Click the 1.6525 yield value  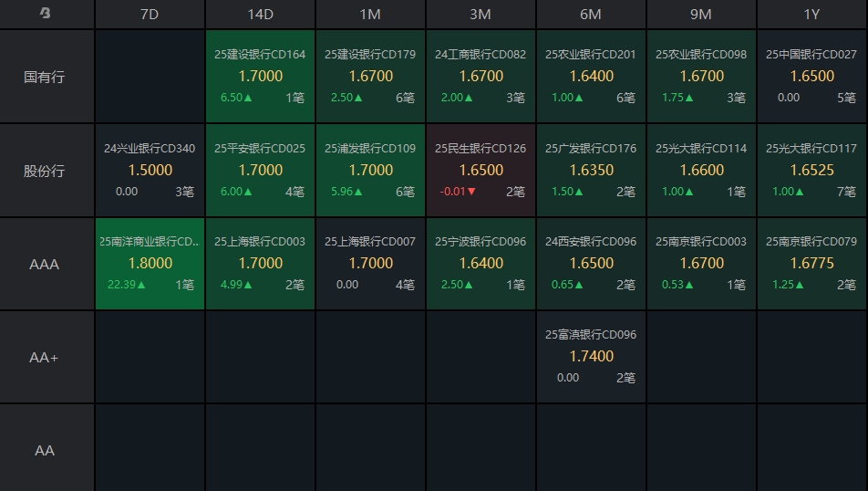(x=811, y=170)
